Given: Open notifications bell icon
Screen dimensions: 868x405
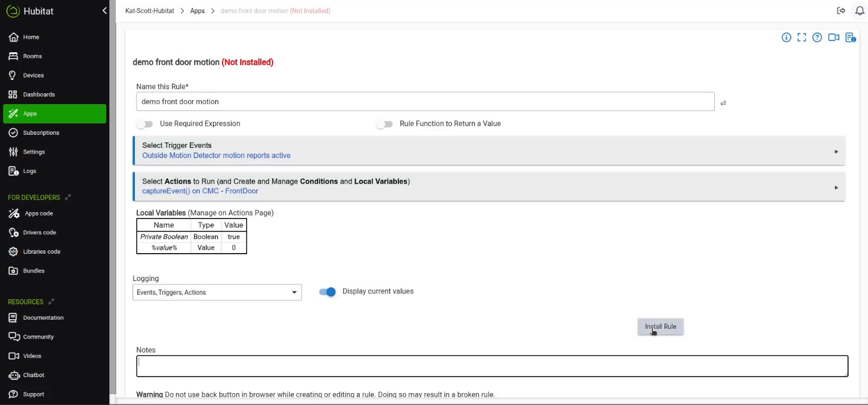Looking at the screenshot, I should pos(859,11).
